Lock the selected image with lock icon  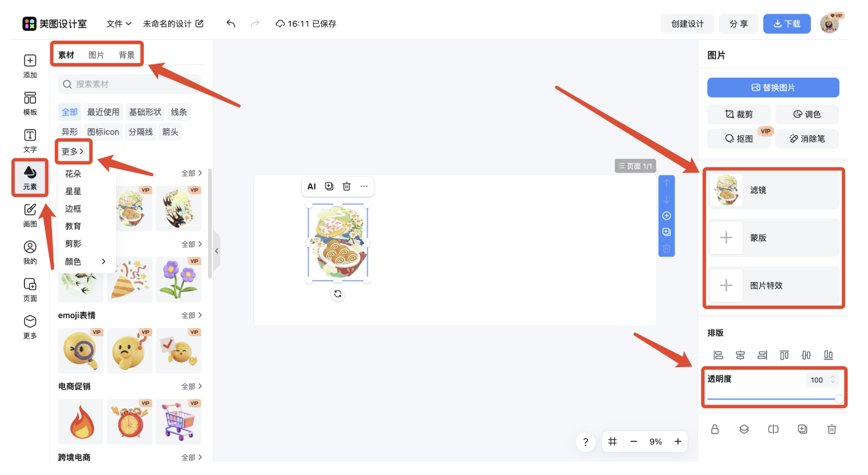(715, 429)
